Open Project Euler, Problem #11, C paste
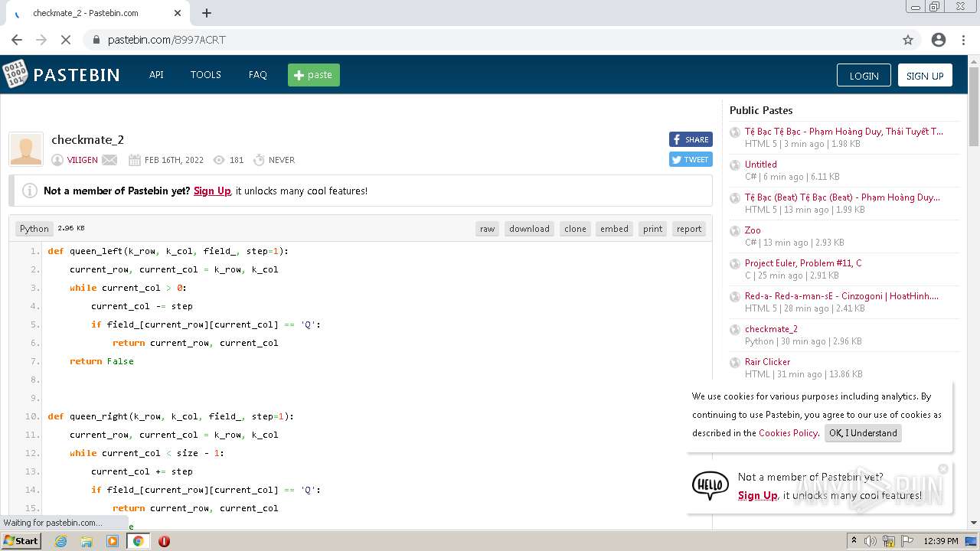The height and width of the screenshot is (551, 980). (x=803, y=262)
